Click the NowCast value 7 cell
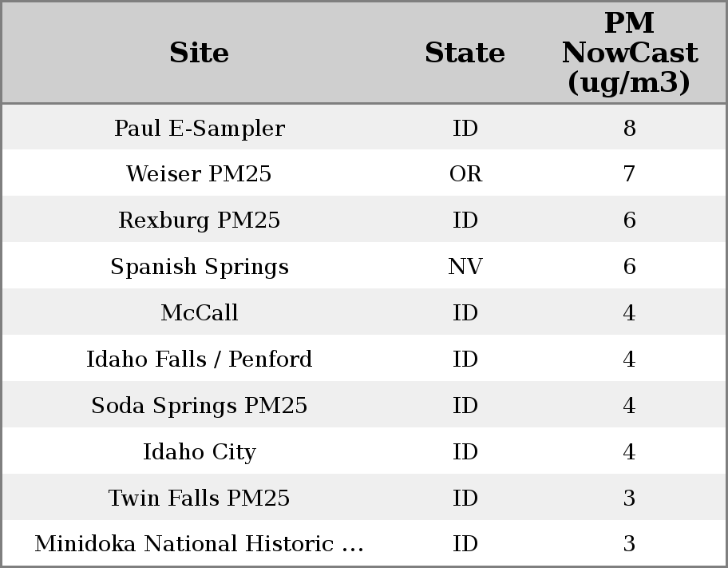 629,174
